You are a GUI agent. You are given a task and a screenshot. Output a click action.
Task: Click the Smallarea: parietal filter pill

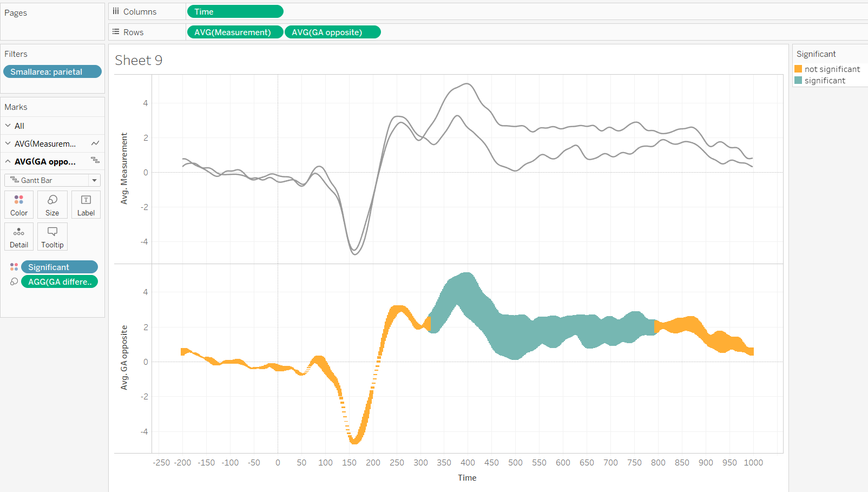[x=52, y=71]
